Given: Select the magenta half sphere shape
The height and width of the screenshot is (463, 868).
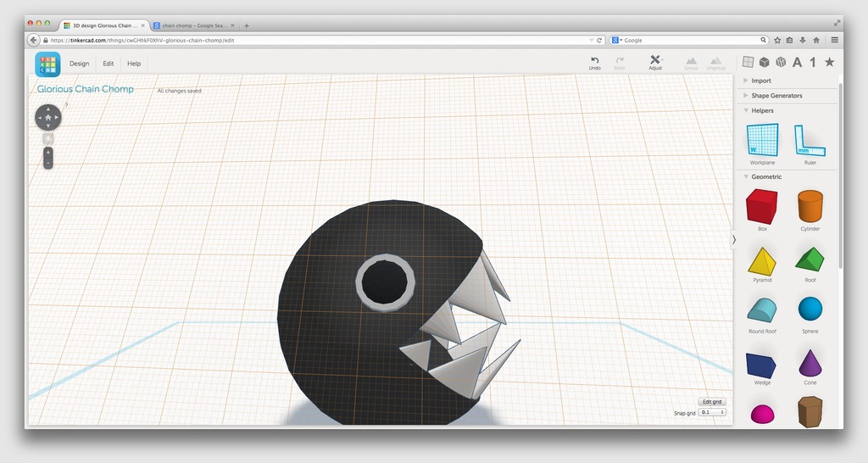Looking at the screenshot, I should click(x=762, y=415).
